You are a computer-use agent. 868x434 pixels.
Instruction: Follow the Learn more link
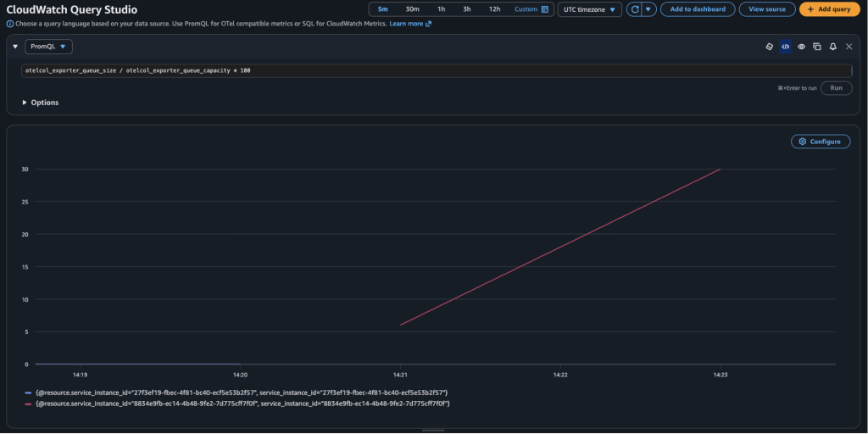click(x=410, y=24)
